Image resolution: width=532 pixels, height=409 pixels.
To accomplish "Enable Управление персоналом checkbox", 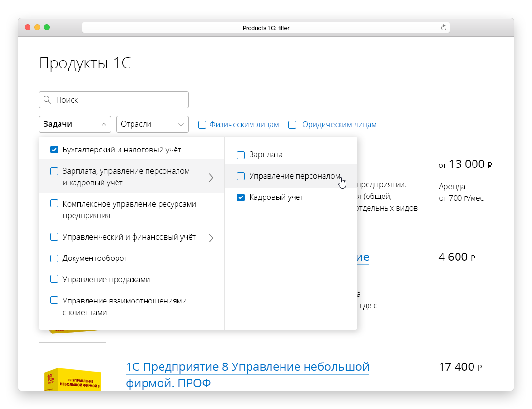I will coord(241,176).
